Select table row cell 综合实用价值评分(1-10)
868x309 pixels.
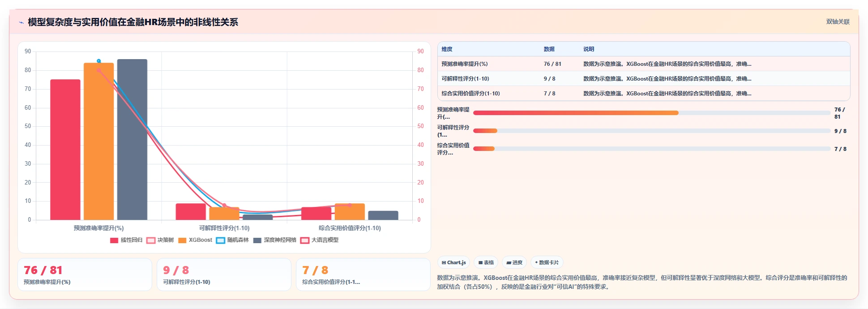click(x=470, y=94)
